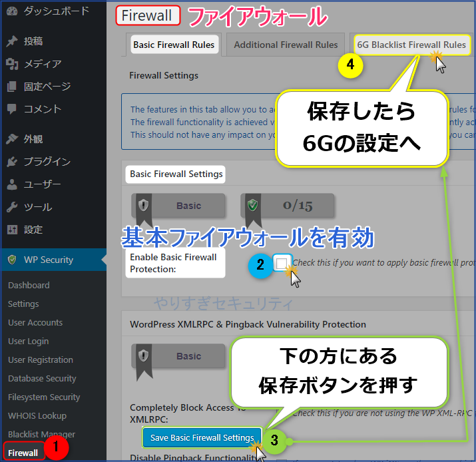Click the pages icon beside 固定ページ
Screen dimensions: 476x462
pos(12,87)
